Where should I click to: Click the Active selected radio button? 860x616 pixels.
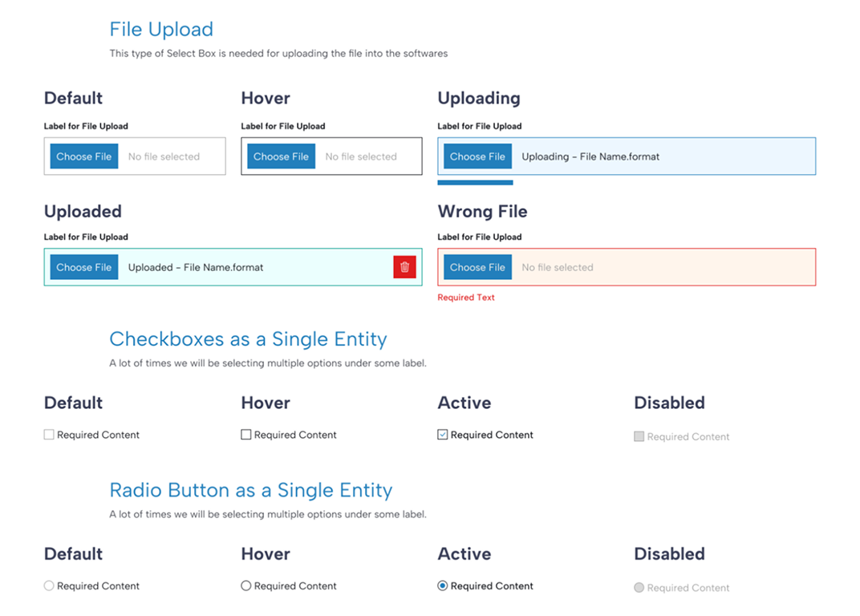[443, 586]
